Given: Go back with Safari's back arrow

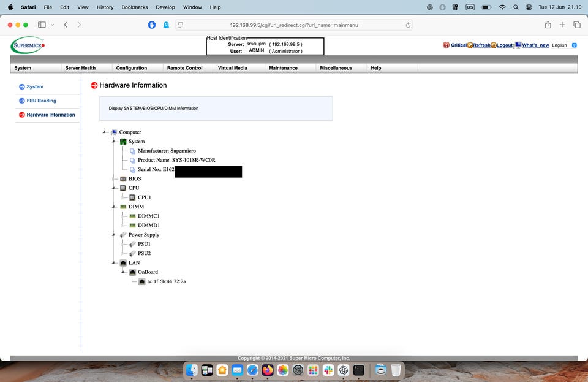Looking at the screenshot, I should point(66,25).
